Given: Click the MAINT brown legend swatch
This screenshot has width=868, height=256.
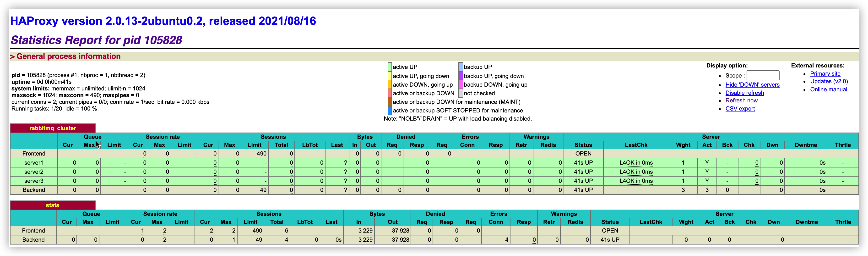Looking at the screenshot, I should [x=390, y=102].
